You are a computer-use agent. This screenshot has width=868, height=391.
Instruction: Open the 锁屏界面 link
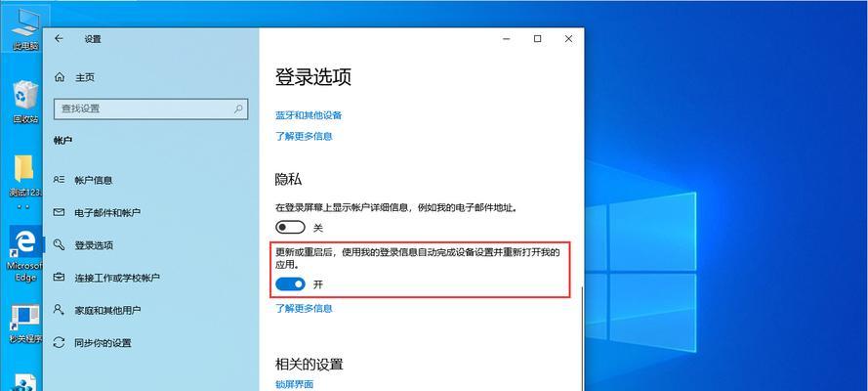295,384
